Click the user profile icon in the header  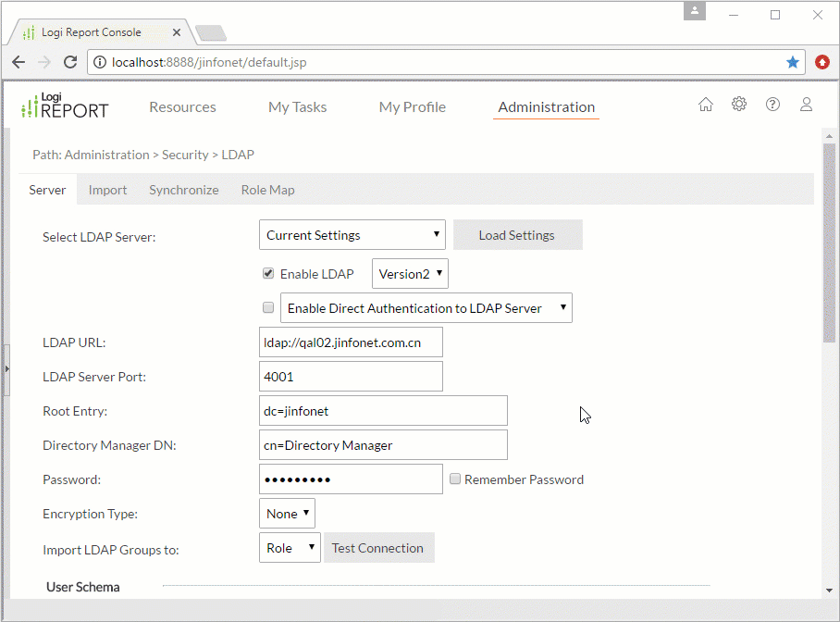pos(806,104)
